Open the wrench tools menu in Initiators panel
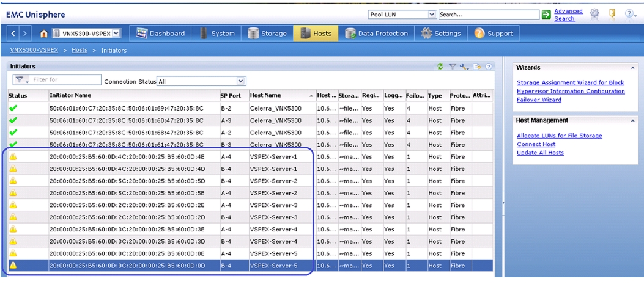The height and width of the screenshot is (298, 644). click(x=465, y=67)
